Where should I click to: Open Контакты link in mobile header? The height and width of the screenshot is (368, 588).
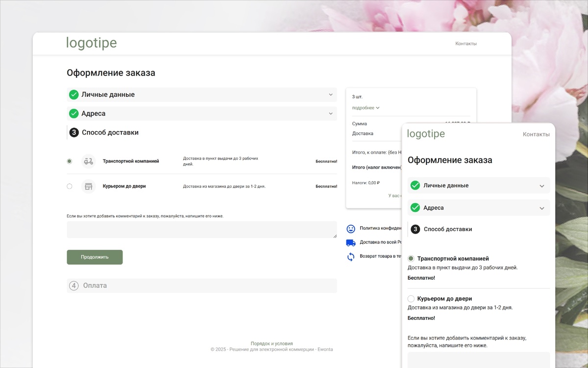[536, 134]
